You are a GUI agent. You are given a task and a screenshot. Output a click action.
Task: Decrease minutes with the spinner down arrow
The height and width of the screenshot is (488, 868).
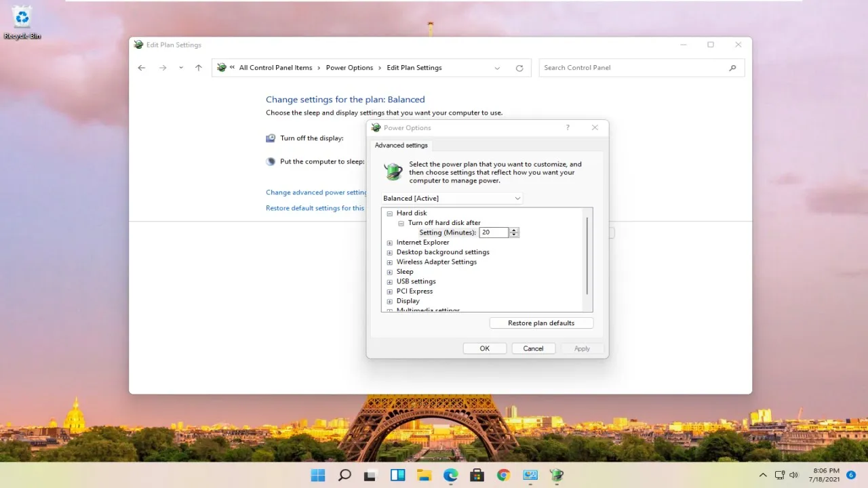point(514,235)
